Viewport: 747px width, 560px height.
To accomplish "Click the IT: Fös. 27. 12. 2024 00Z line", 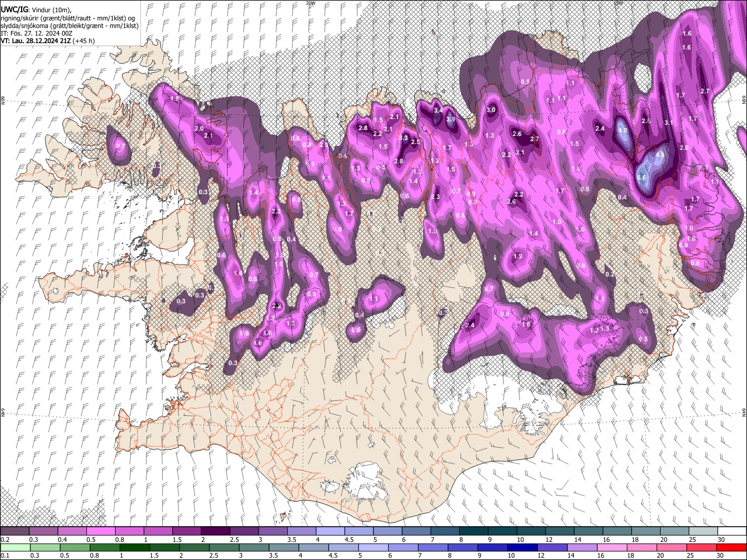I will [x=36, y=33].
